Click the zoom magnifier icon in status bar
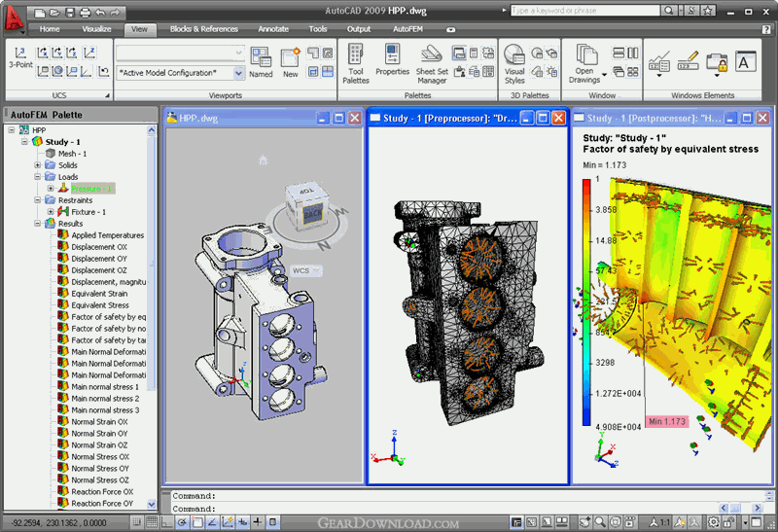The image size is (778, 532). click(x=600, y=521)
